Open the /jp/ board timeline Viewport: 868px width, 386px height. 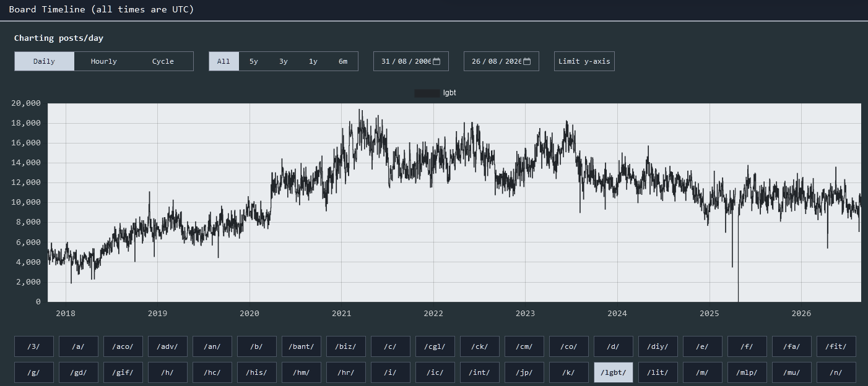point(524,372)
